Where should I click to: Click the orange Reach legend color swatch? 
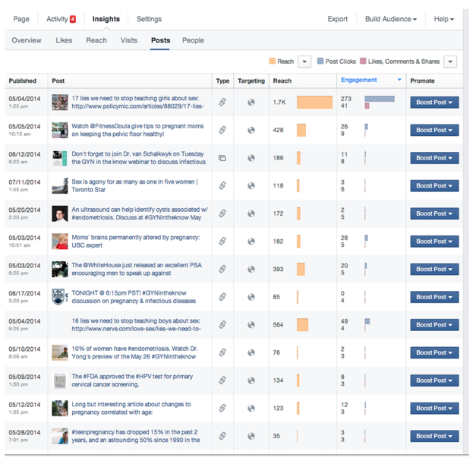coord(273,62)
